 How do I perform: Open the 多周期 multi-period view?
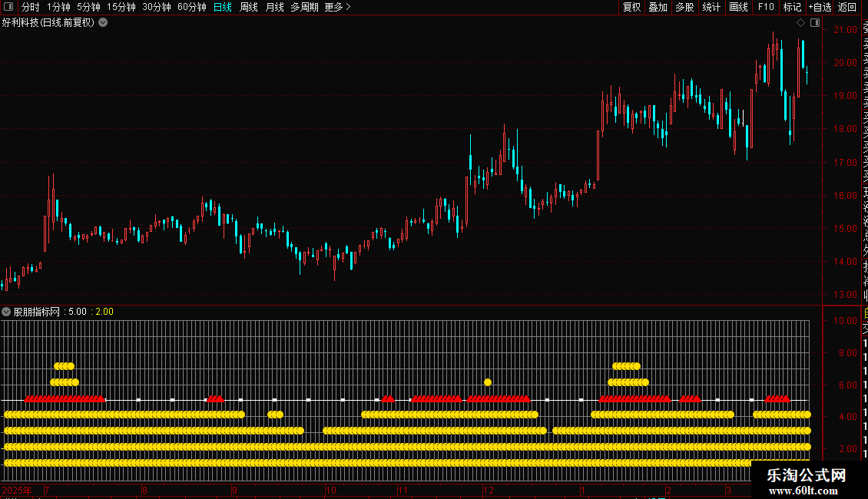(304, 7)
